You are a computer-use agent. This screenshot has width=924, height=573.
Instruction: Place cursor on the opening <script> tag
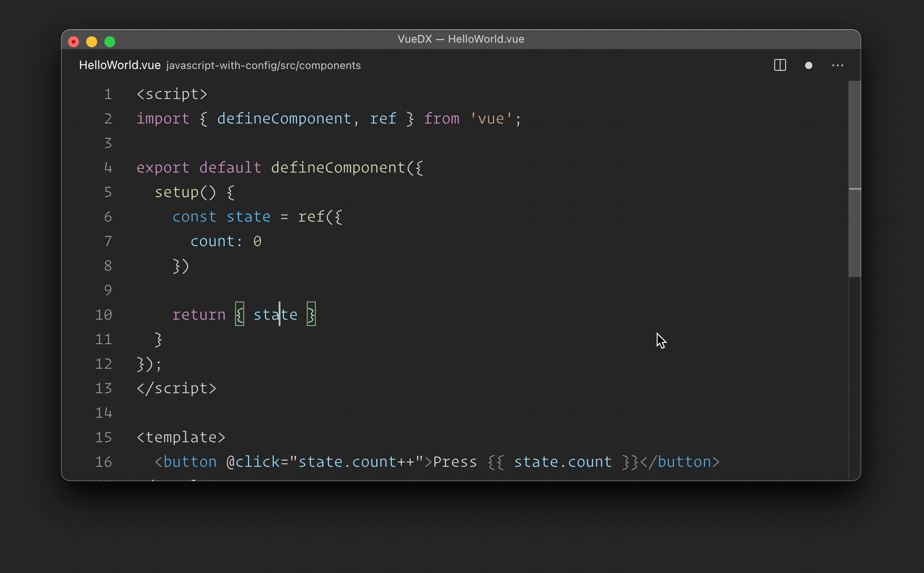tap(172, 94)
